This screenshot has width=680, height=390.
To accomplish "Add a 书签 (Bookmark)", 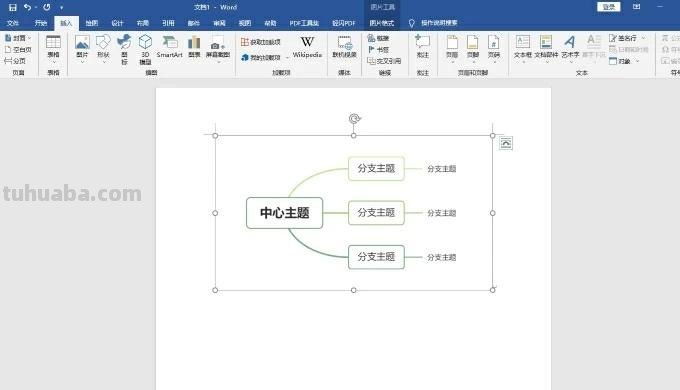I will tap(378, 49).
